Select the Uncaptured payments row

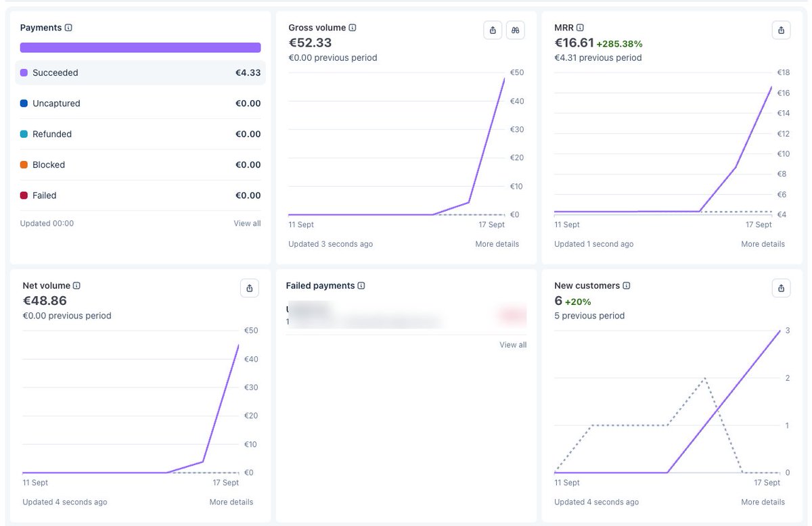(x=141, y=103)
